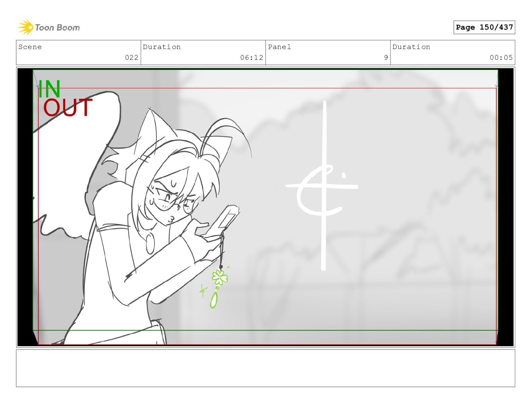The image size is (532, 411).
Task: Select the panel number 9
Action: [386, 57]
